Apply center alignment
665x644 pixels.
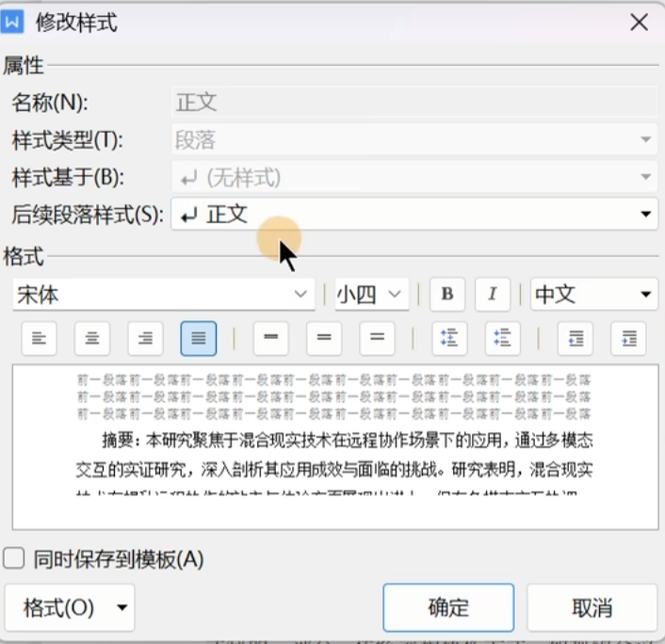click(92, 338)
